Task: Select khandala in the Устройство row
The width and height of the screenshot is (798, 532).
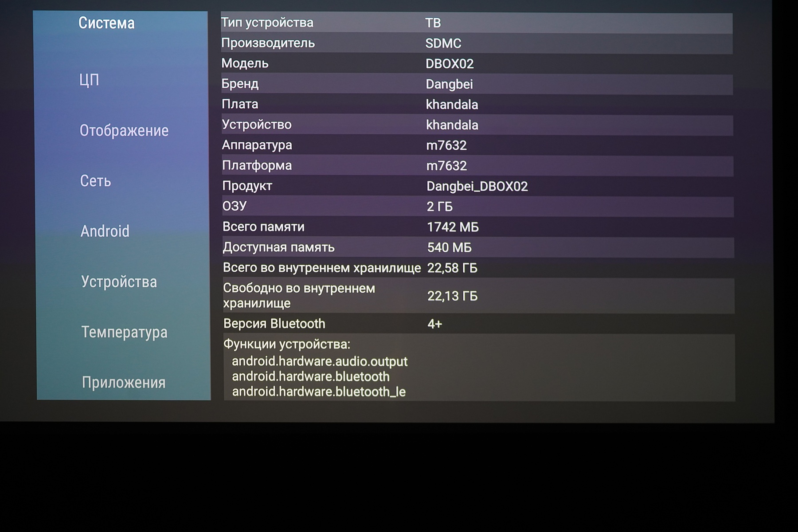Action: click(x=452, y=125)
